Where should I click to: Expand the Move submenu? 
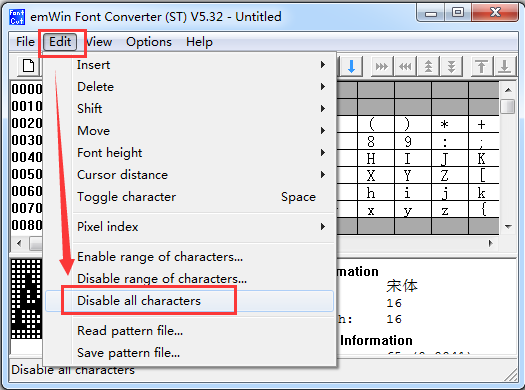pos(190,131)
